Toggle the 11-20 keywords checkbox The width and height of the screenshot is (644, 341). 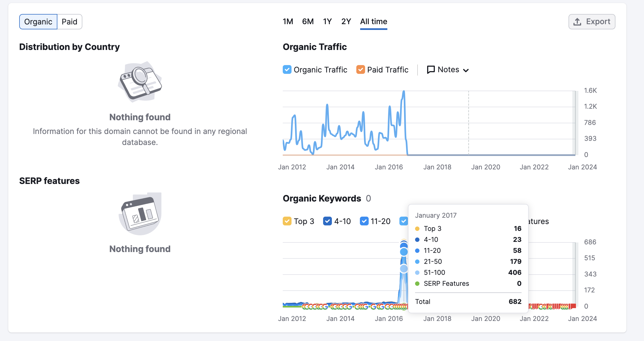364,221
